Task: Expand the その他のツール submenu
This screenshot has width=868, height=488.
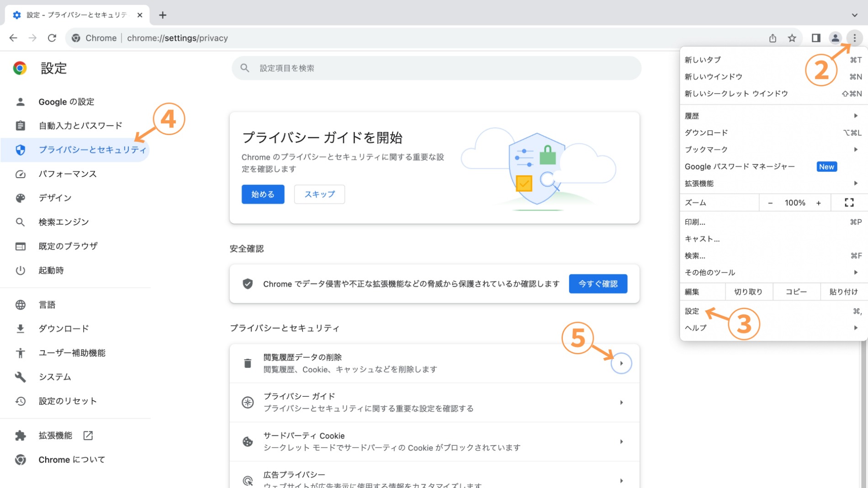Action: coord(773,273)
